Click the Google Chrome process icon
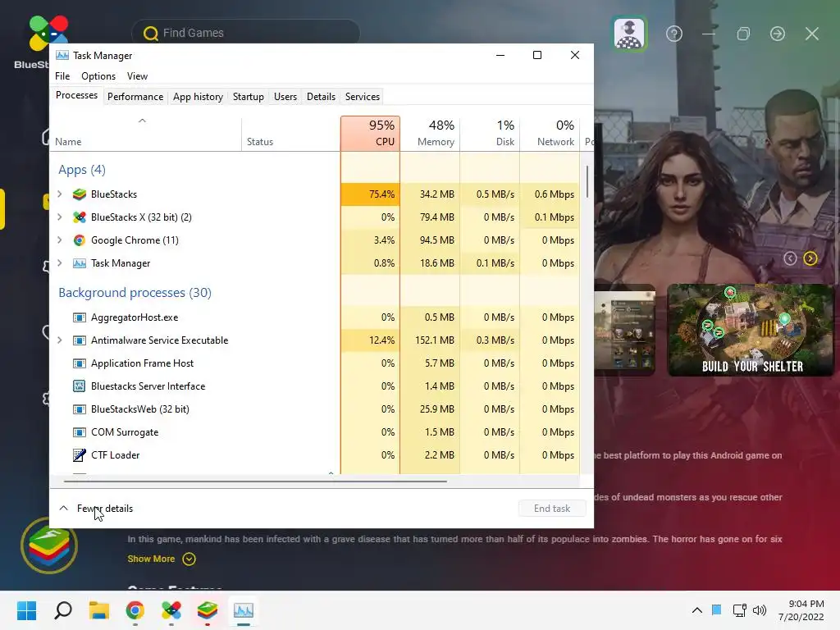Screen dimensions: 840x630 (80, 240)
